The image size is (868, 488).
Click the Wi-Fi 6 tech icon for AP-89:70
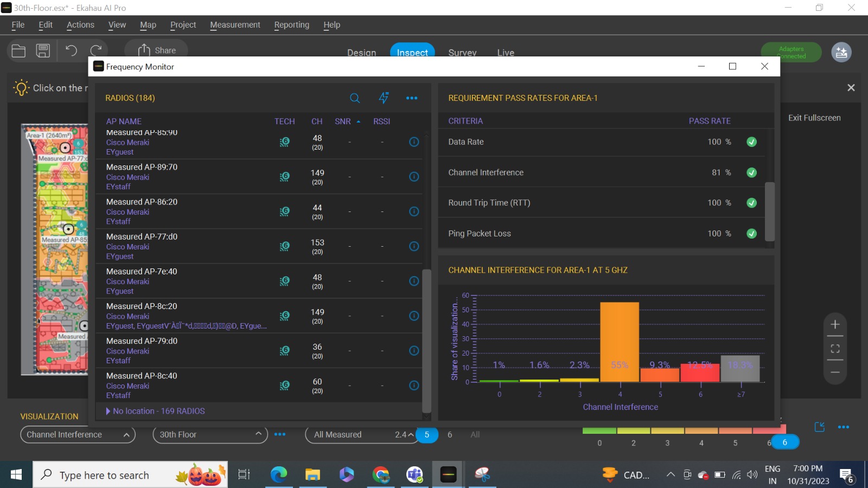point(284,177)
